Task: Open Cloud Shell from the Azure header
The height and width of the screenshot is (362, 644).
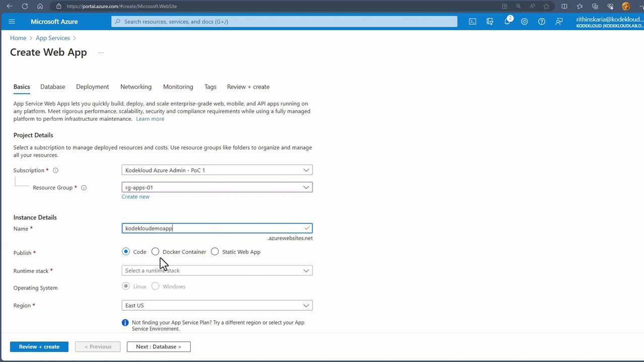Action: pyautogui.click(x=472, y=22)
